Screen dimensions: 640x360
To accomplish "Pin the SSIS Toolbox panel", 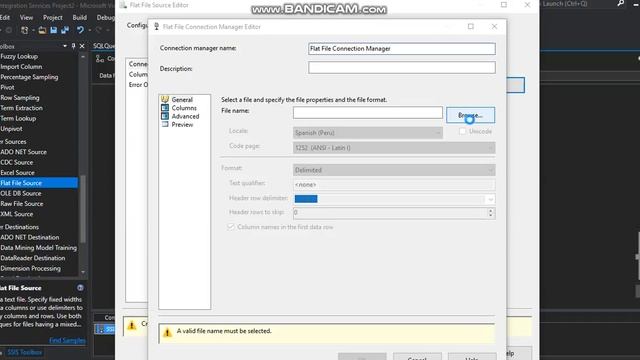I will pos(73,46).
